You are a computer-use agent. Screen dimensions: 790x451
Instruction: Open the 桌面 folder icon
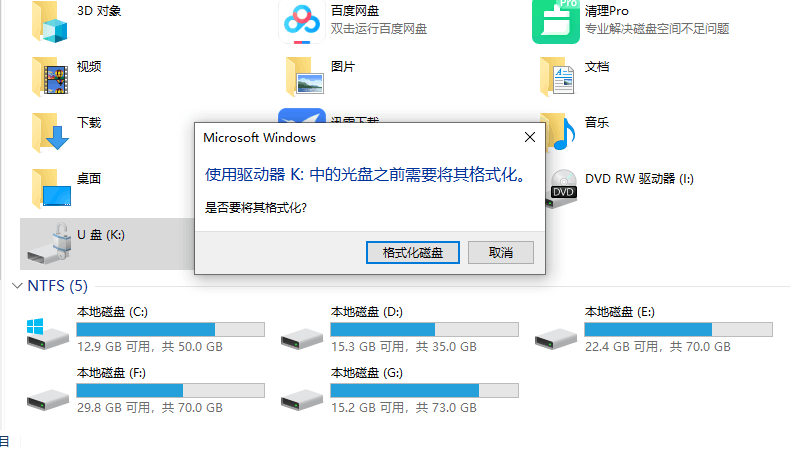pyautogui.click(x=51, y=188)
